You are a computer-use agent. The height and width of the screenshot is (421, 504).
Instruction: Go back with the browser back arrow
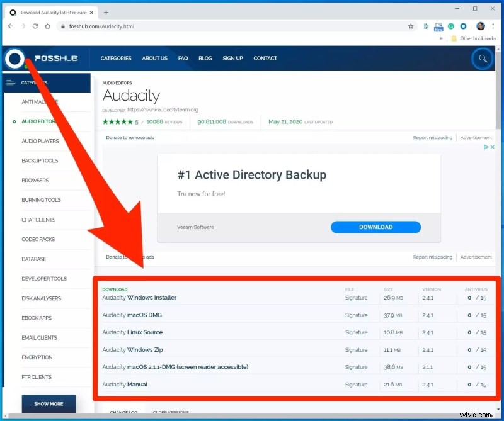[11, 26]
